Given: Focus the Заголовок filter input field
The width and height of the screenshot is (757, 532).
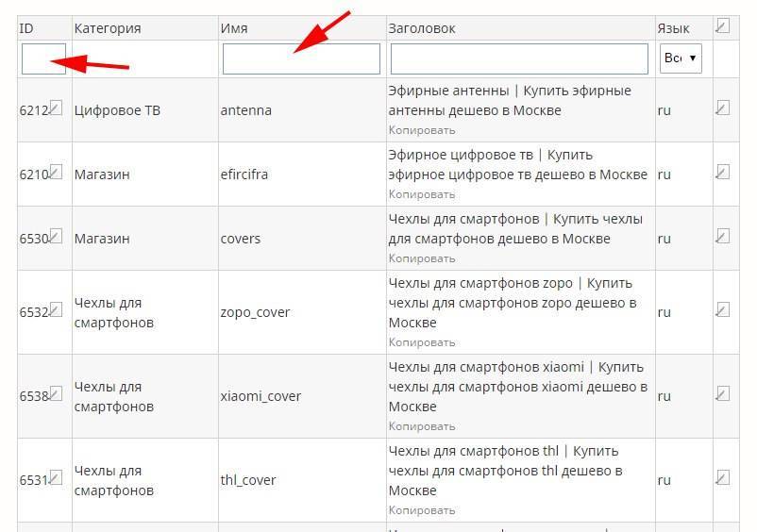Looking at the screenshot, I should [519, 58].
